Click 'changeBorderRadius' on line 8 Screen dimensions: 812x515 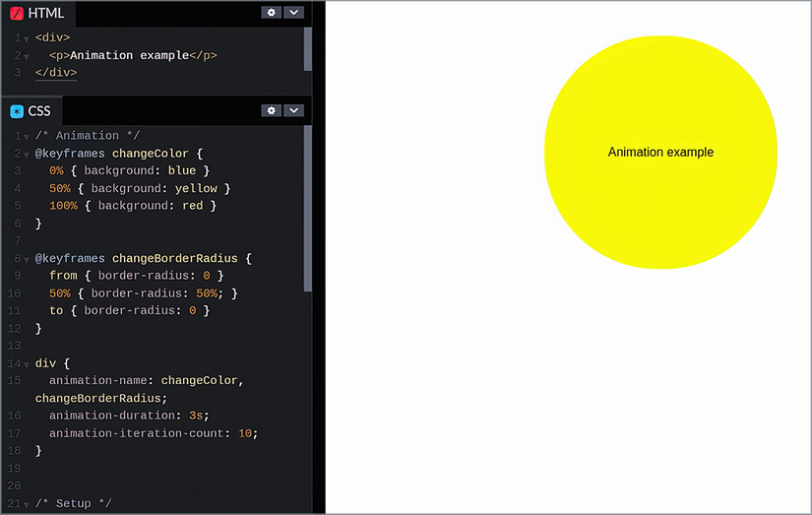175,258
